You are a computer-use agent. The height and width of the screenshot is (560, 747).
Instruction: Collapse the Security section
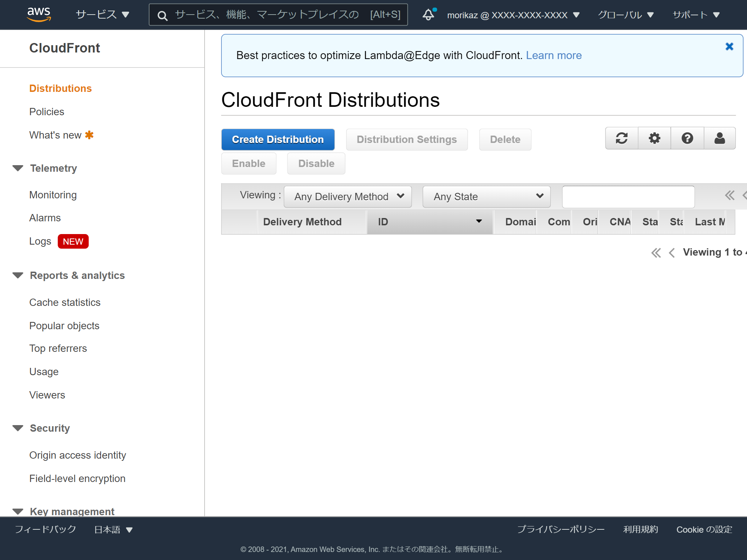[18, 428]
